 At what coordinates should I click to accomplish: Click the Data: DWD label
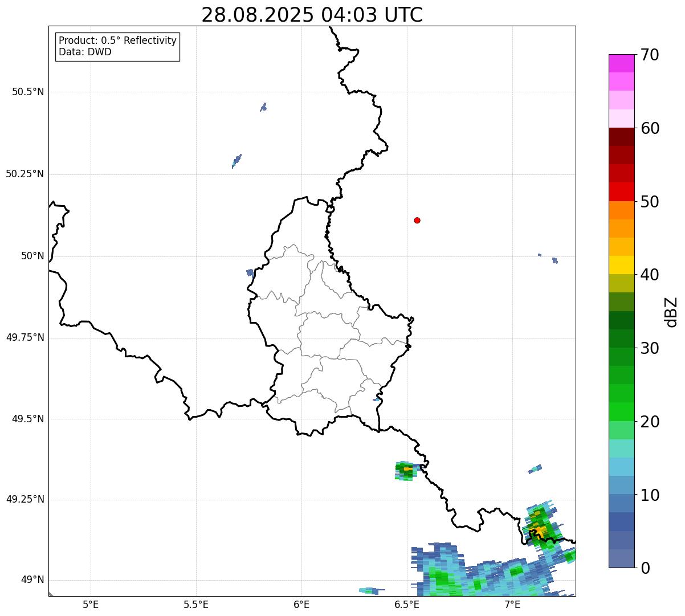click(x=85, y=52)
